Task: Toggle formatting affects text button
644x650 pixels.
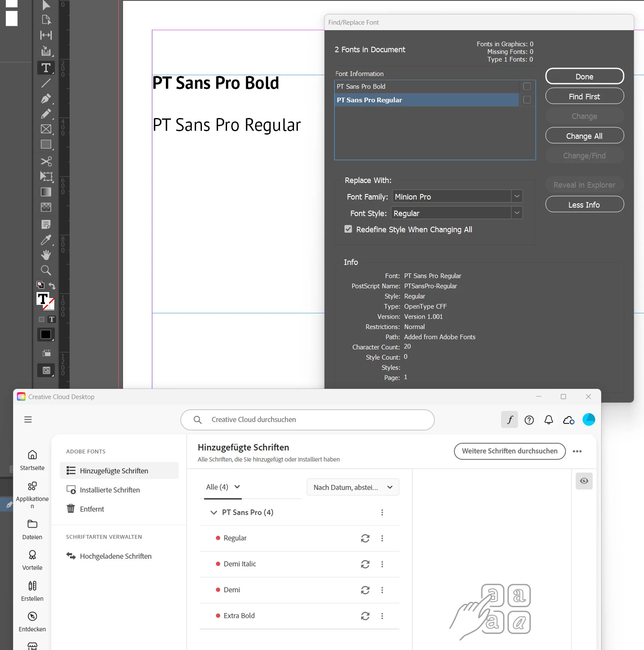Action: click(x=52, y=319)
